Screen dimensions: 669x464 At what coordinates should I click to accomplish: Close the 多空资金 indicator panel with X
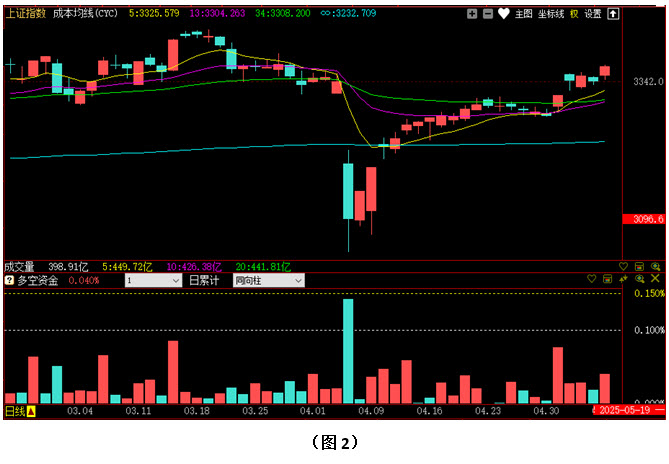click(x=655, y=279)
